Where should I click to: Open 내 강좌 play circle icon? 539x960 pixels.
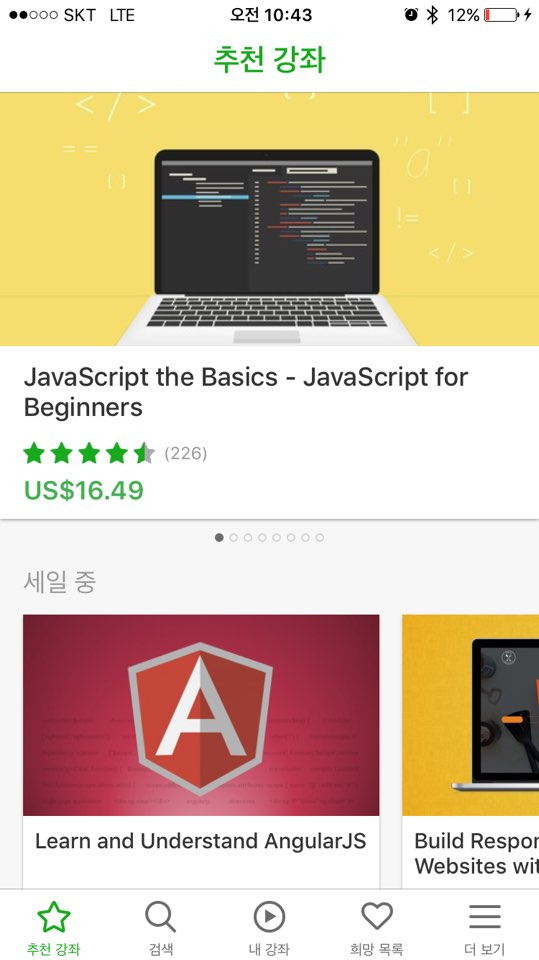(x=269, y=917)
